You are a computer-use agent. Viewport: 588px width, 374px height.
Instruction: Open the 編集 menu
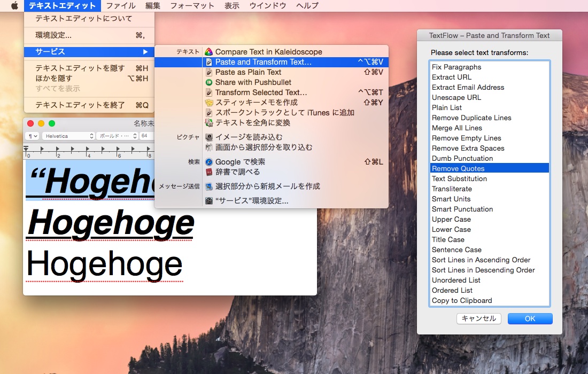pos(153,6)
